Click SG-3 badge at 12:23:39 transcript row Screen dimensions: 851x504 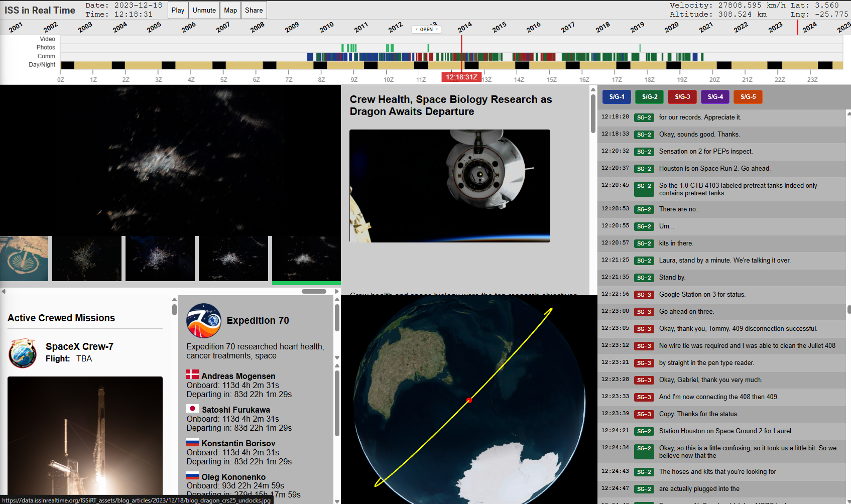point(644,414)
